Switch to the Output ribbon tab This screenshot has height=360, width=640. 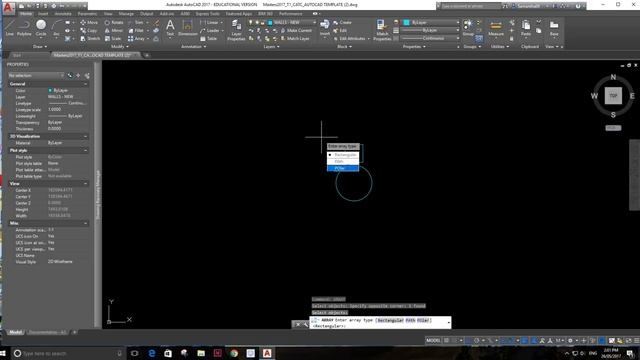(147, 14)
